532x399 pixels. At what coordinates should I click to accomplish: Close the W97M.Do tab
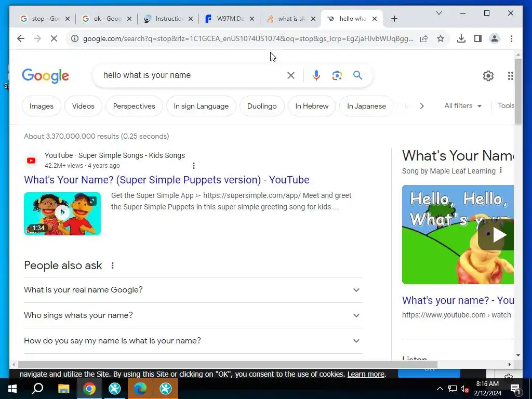(252, 19)
